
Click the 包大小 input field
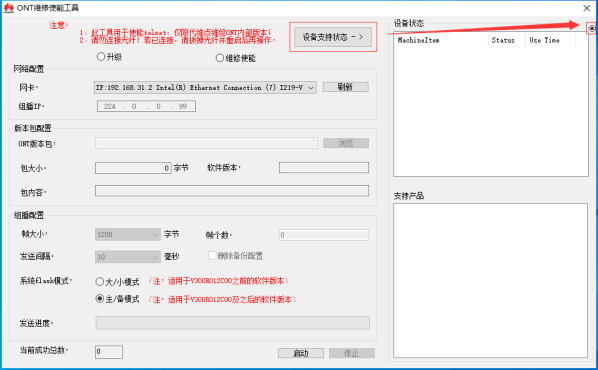coord(133,168)
